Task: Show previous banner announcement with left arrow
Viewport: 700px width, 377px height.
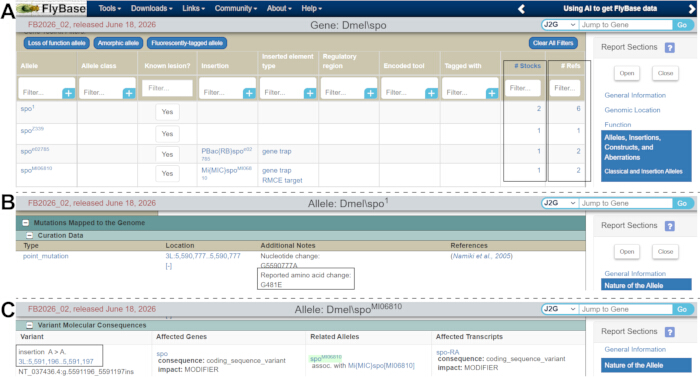Action: click(521, 8)
